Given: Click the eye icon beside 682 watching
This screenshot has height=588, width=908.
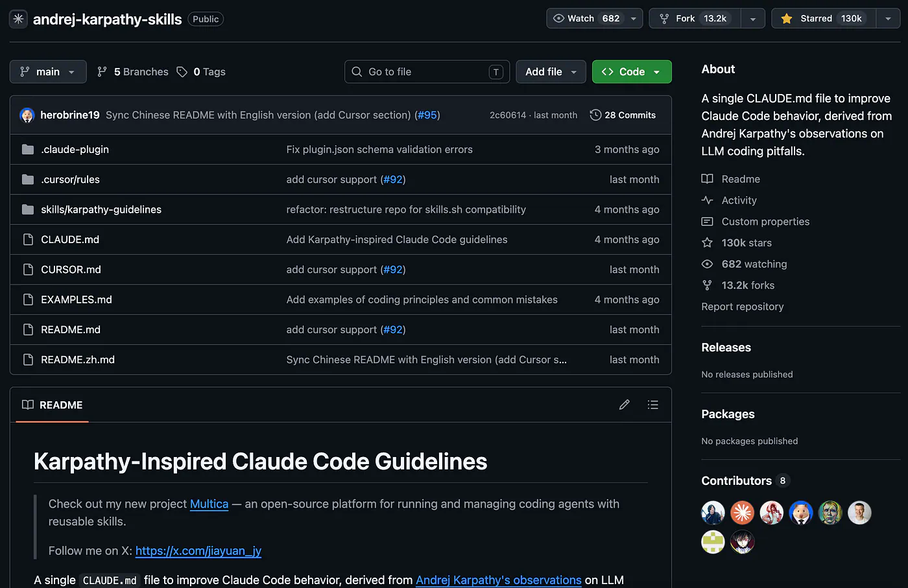Looking at the screenshot, I should coord(707,264).
